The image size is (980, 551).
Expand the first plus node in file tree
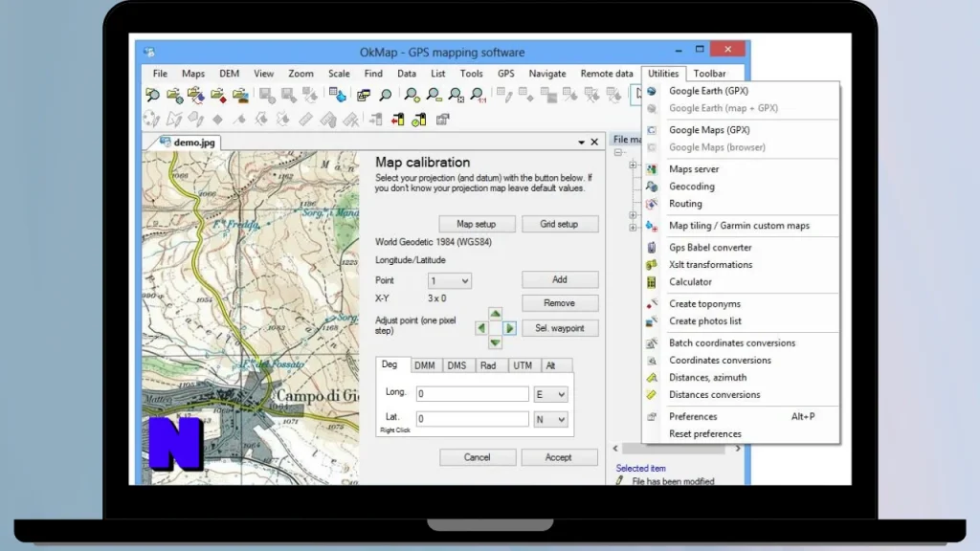tap(633, 165)
